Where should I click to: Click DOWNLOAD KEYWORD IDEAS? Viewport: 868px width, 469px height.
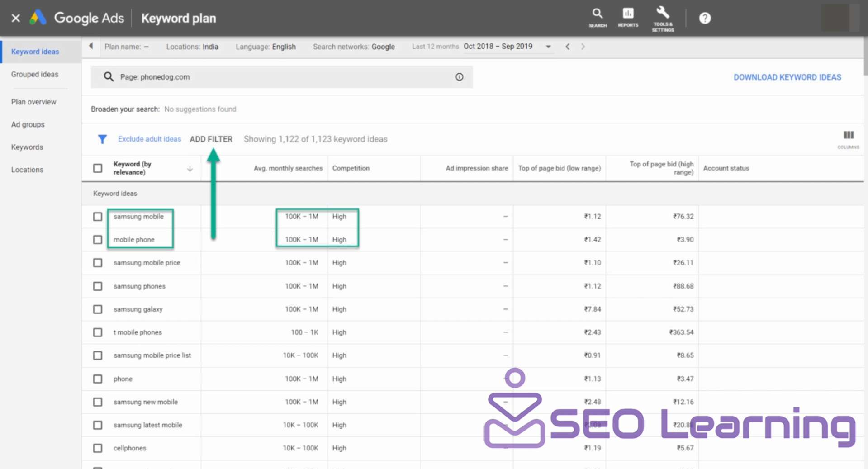click(x=787, y=77)
